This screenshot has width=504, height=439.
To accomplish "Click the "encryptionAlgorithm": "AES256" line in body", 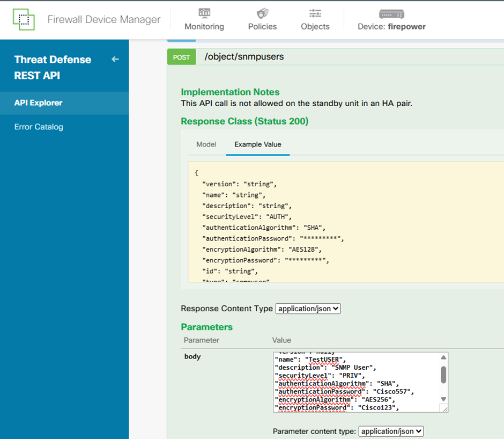I will click(335, 399).
